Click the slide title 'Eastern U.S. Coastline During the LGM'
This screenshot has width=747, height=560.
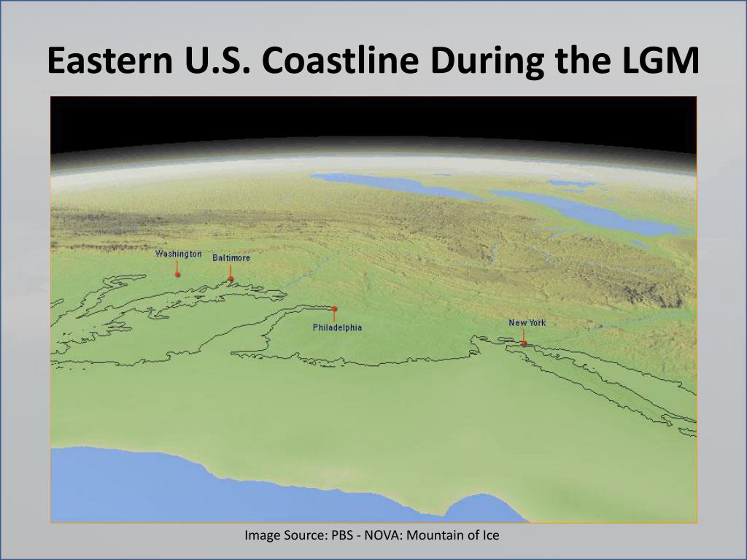(373, 61)
